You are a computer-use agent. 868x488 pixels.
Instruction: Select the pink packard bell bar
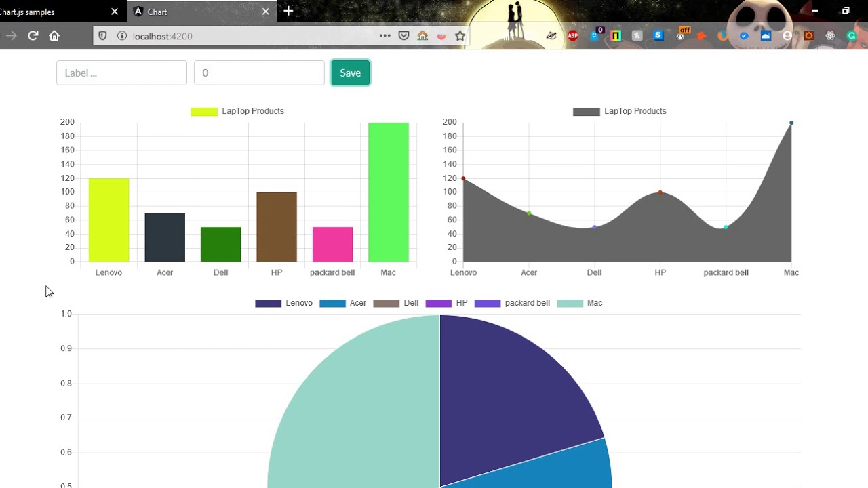(332, 244)
